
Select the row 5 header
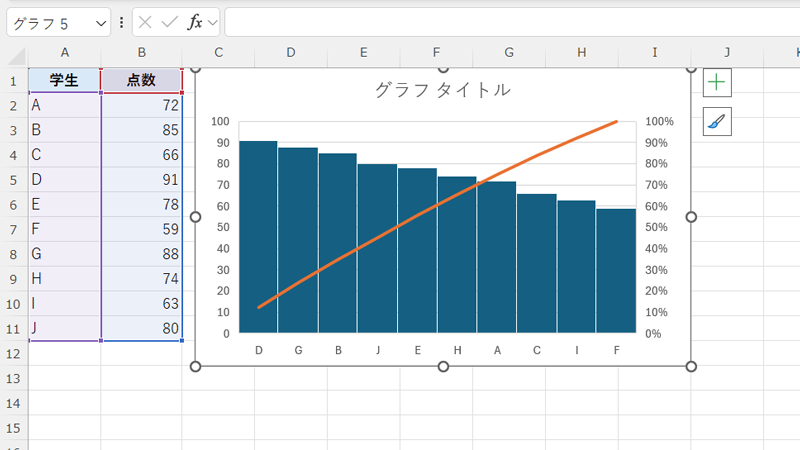click(x=14, y=180)
